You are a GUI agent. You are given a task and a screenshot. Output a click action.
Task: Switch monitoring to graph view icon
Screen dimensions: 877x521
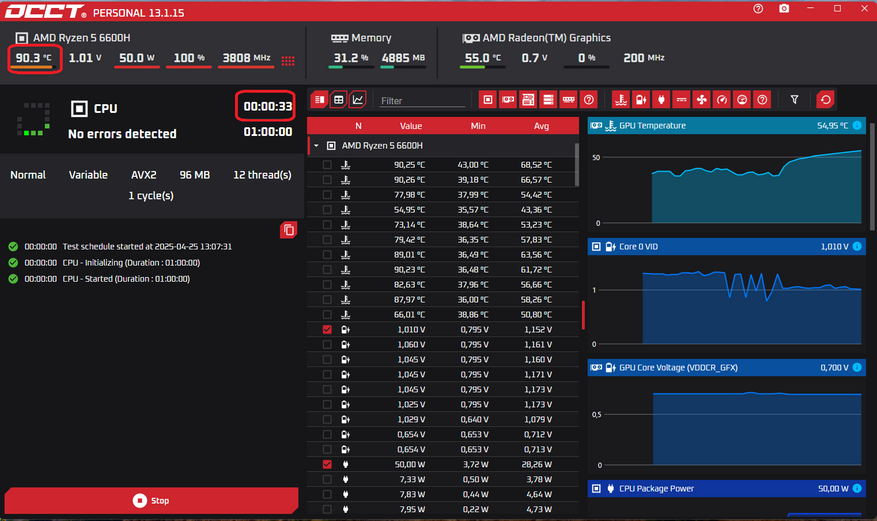click(357, 100)
